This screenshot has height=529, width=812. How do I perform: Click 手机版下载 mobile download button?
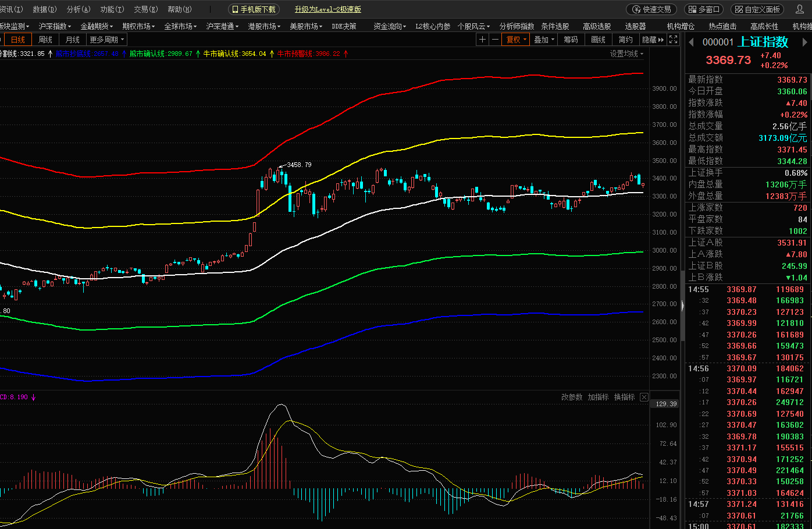(254, 9)
